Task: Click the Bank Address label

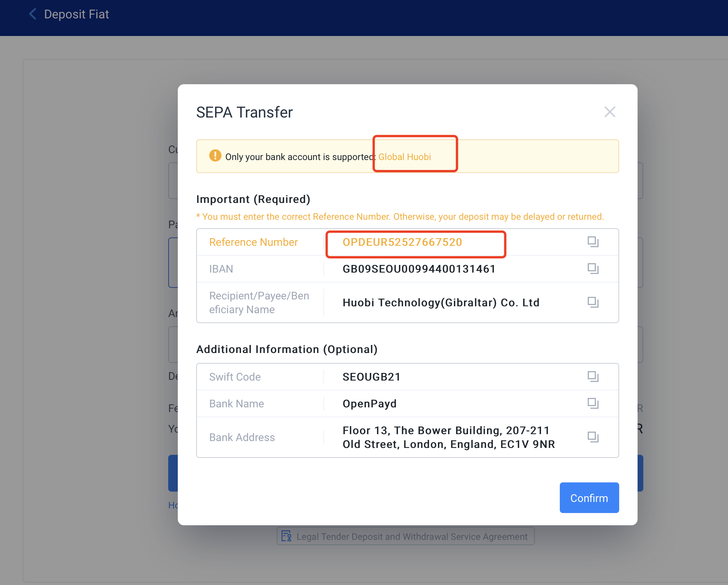Action: pos(242,437)
